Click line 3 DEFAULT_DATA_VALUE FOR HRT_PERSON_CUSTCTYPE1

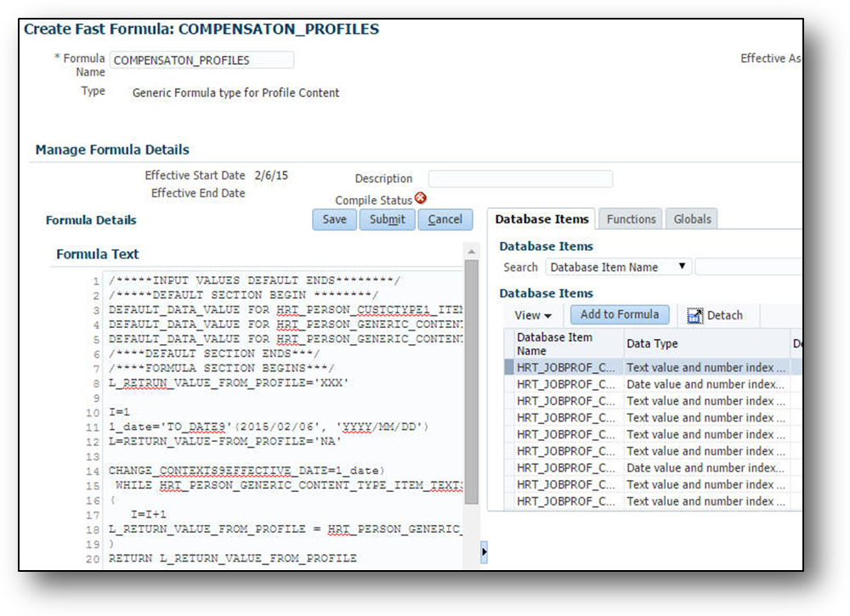286,310
